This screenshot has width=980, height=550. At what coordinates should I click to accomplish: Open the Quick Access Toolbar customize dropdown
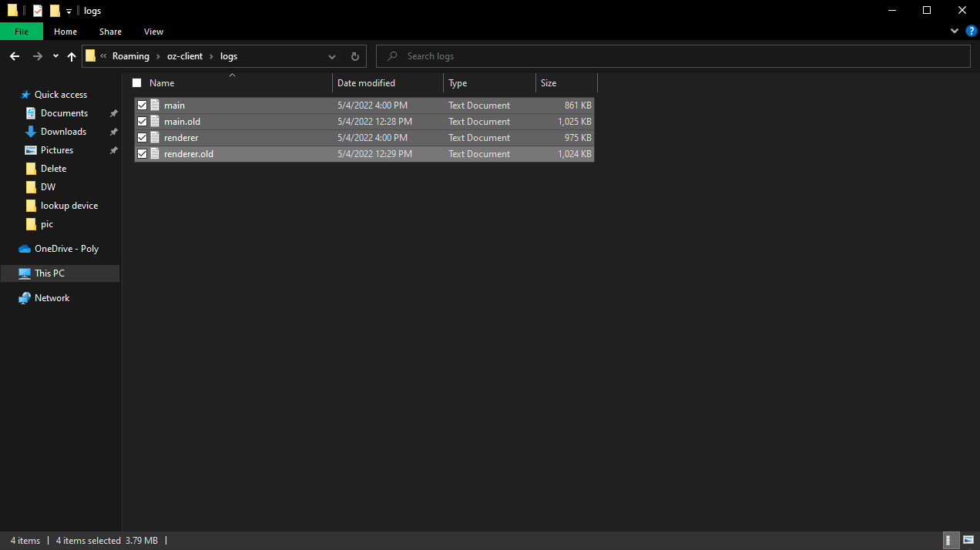69,10
